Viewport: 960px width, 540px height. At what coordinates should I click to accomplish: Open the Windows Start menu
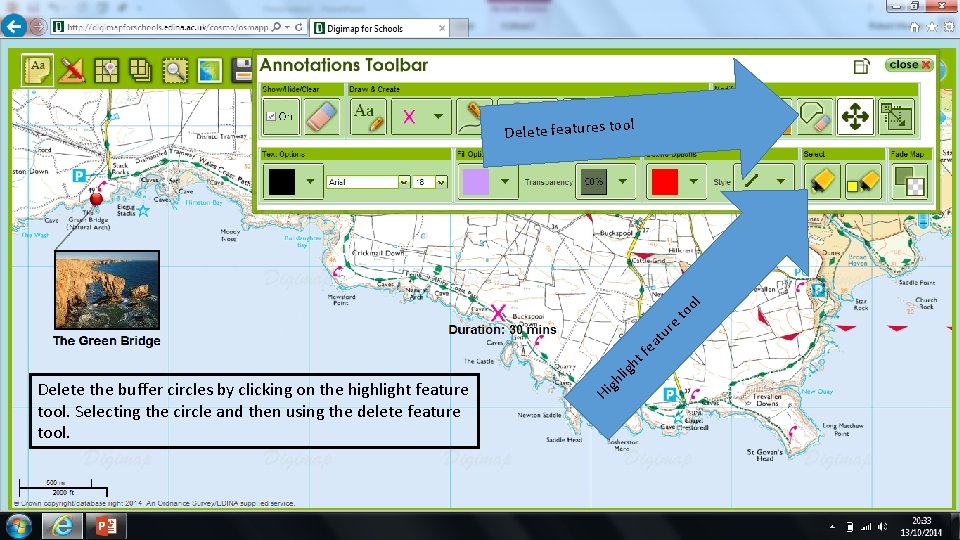[x=18, y=527]
